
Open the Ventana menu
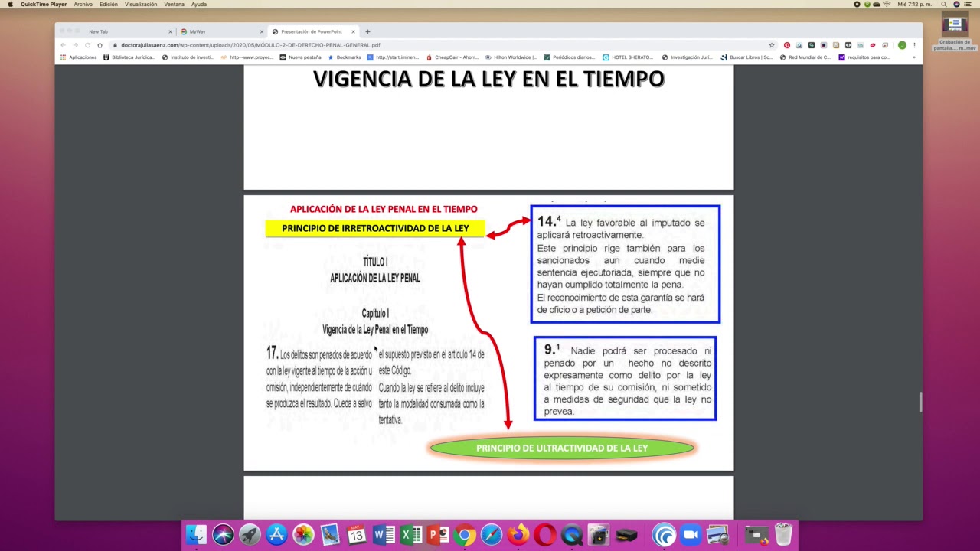coord(175,5)
